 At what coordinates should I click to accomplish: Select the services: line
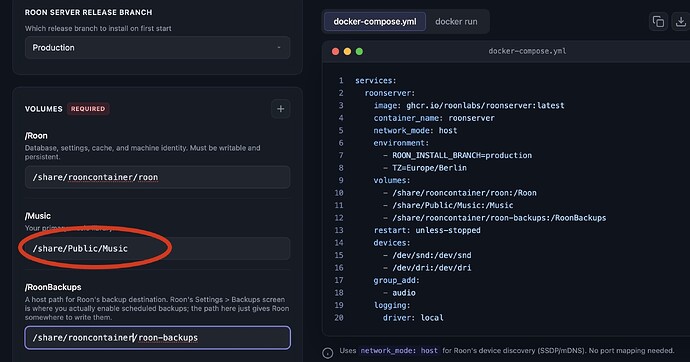[376, 80]
